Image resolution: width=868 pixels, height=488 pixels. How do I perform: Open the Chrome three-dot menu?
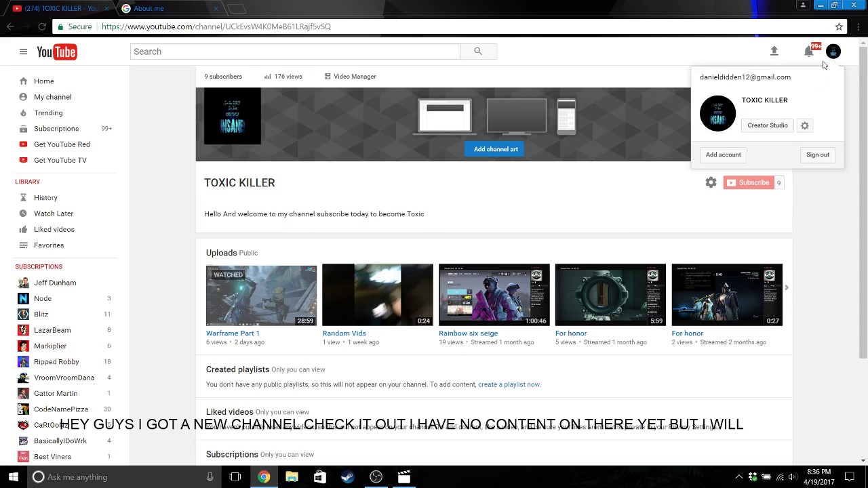pos(858,26)
